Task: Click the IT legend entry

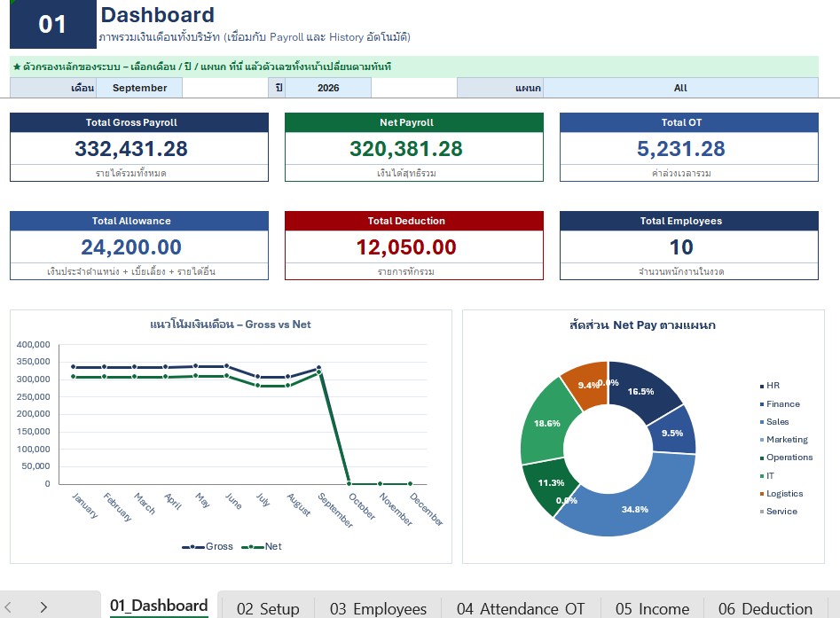Action: point(767,475)
